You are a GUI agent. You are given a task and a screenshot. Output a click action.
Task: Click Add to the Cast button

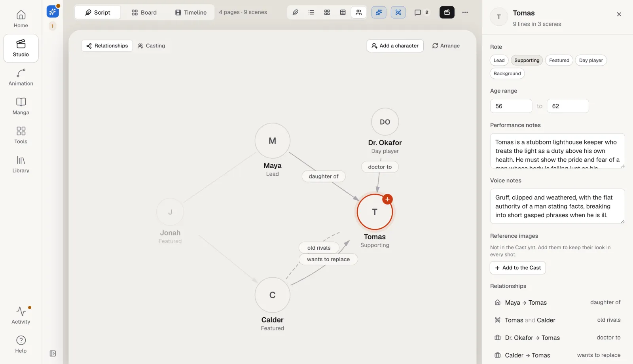pyautogui.click(x=518, y=267)
